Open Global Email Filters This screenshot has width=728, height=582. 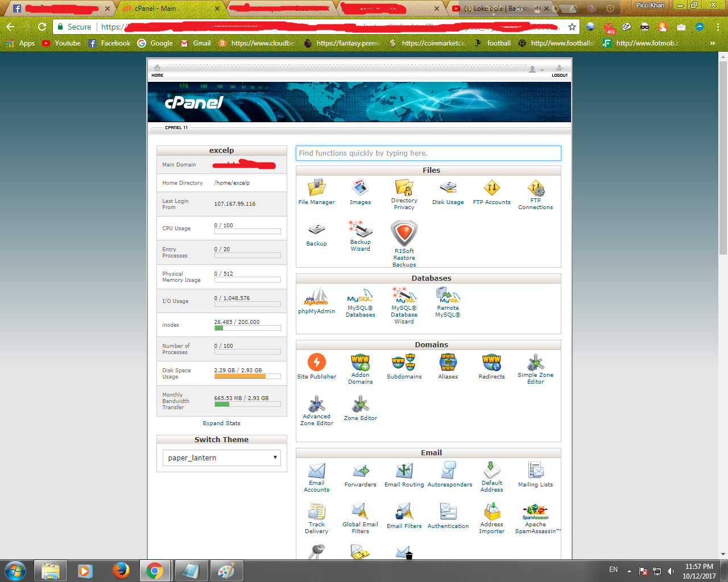(360, 519)
